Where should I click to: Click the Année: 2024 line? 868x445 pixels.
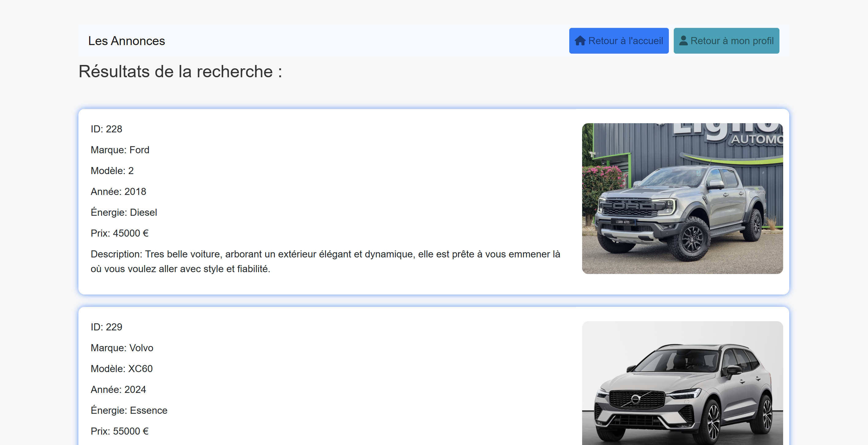(118, 389)
